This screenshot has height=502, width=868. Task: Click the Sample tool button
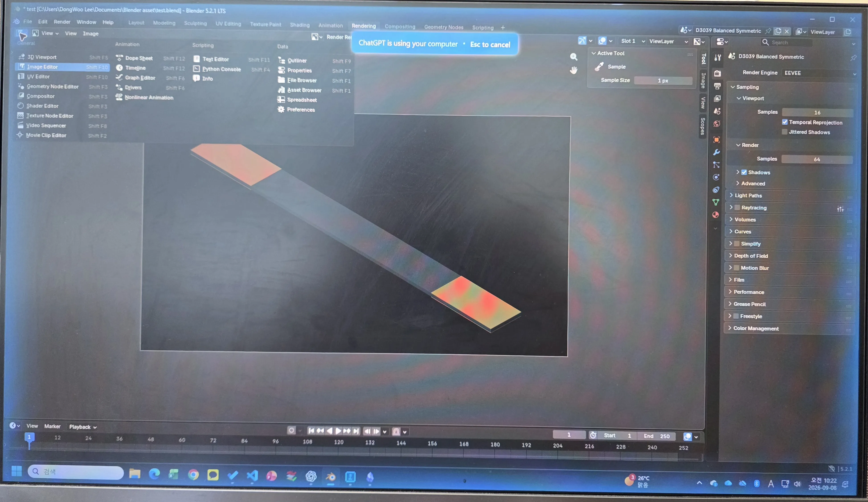point(610,66)
